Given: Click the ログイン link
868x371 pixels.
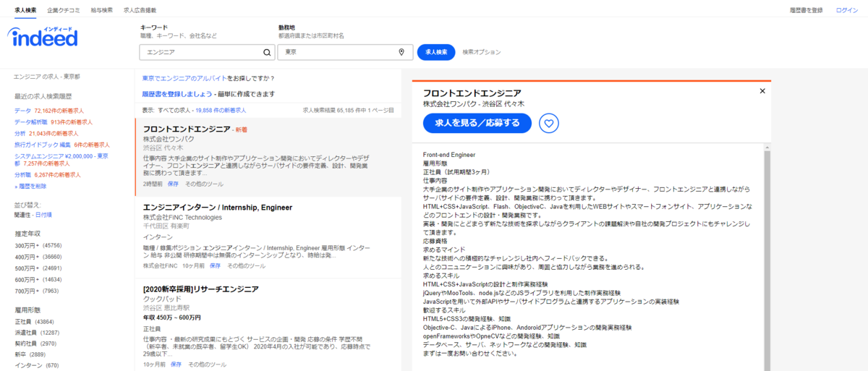Looking at the screenshot, I should pos(847,10).
